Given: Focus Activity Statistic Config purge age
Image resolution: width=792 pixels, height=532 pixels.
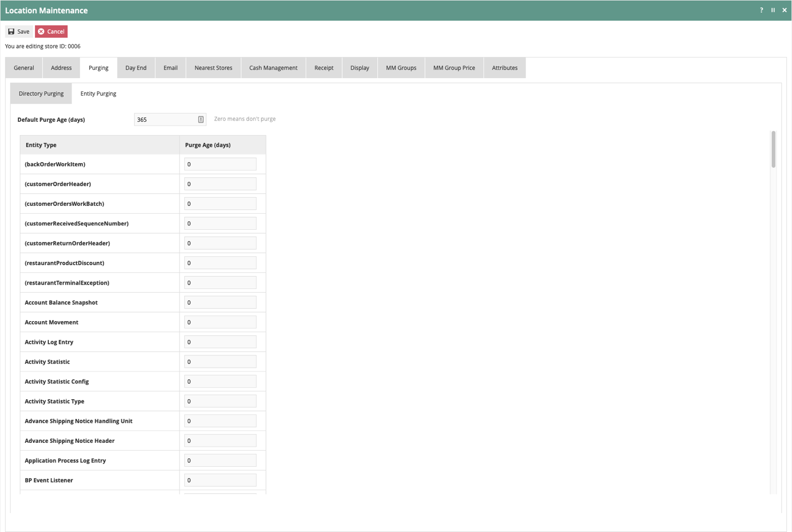Looking at the screenshot, I should [x=220, y=381].
